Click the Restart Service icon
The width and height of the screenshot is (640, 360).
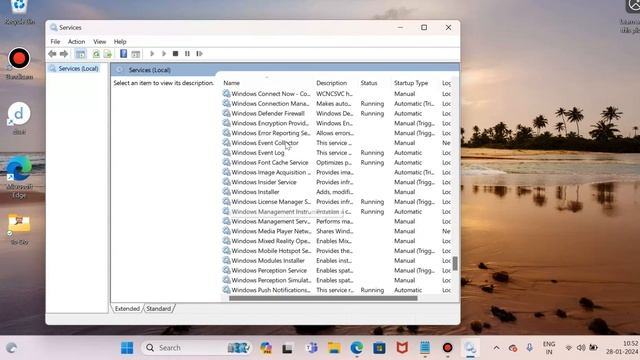tap(199, 53)
